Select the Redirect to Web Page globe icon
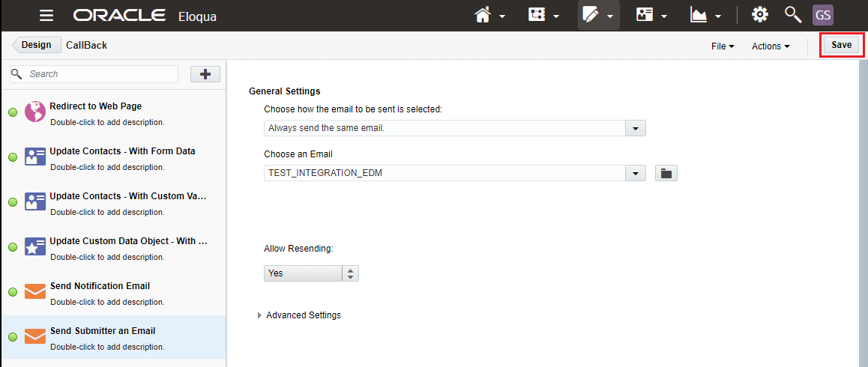 tap(35, 112)
